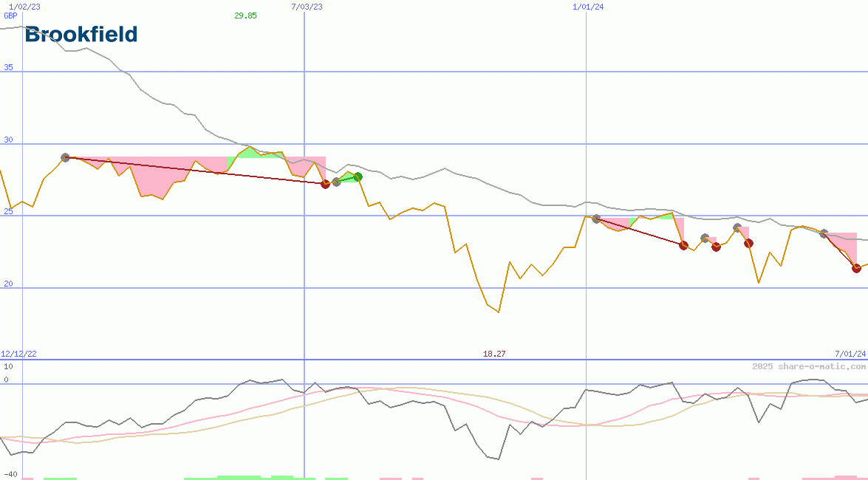Click the 7/01/24 end date label

pos(850,354)
